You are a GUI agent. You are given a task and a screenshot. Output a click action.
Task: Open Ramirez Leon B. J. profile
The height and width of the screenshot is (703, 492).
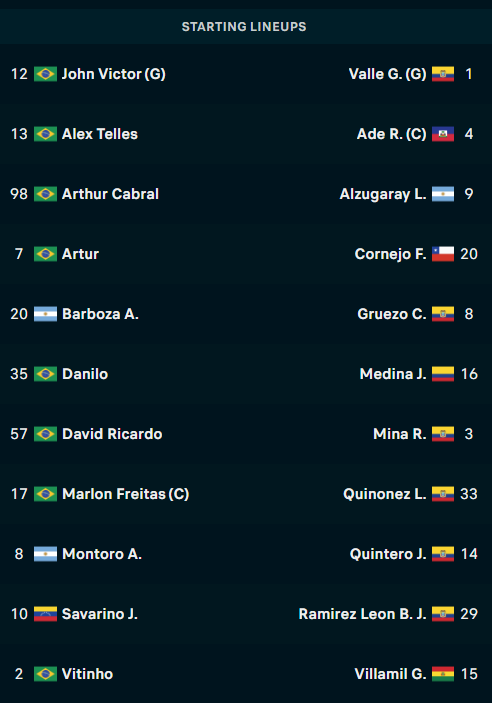pyautogui.click(x=362, y=614)
